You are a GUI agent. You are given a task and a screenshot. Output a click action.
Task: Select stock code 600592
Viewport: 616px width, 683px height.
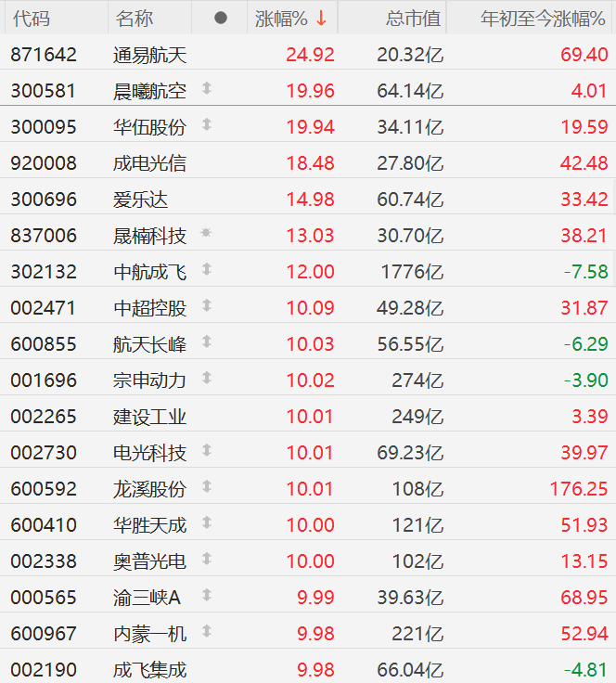(x=44, y=489)
